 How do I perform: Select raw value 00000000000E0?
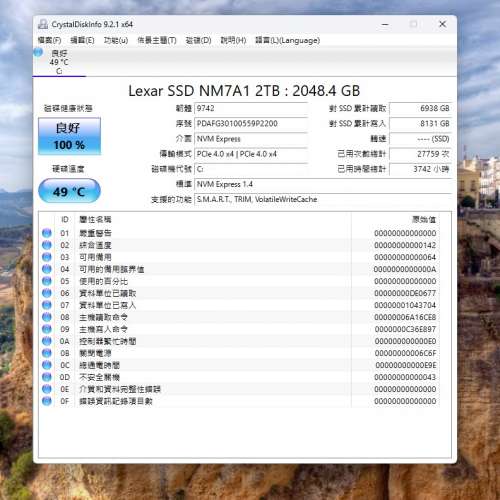point(405,341)
